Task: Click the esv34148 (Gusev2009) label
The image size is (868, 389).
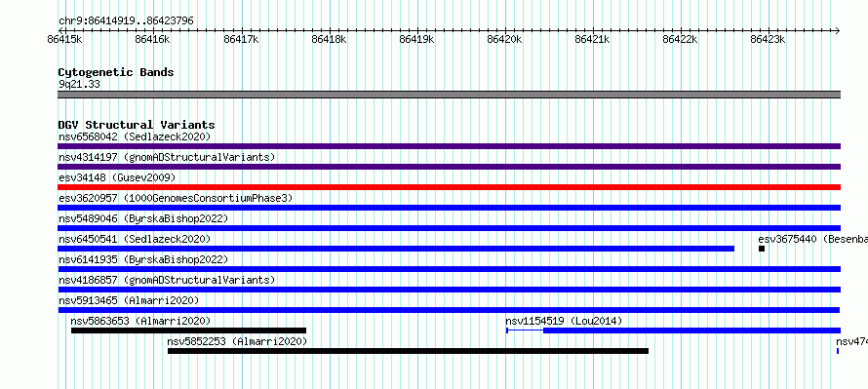Action: [117, 177]
